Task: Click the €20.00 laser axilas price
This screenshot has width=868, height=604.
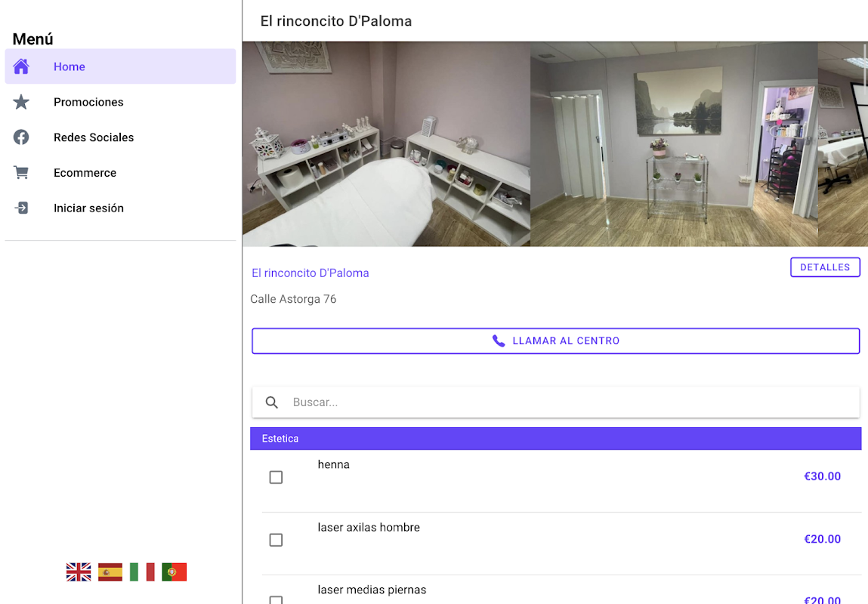Action: [822, 539]
